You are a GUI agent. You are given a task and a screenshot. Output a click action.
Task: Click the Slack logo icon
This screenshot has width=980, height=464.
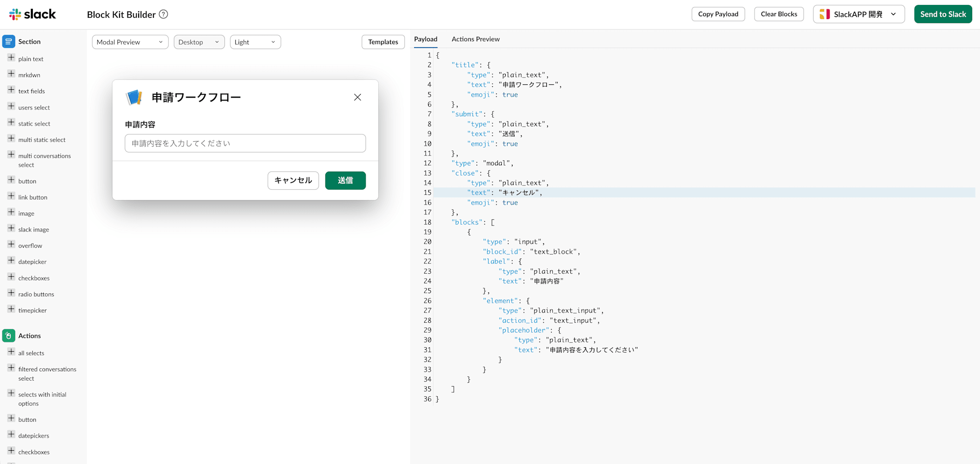point(15,14)
